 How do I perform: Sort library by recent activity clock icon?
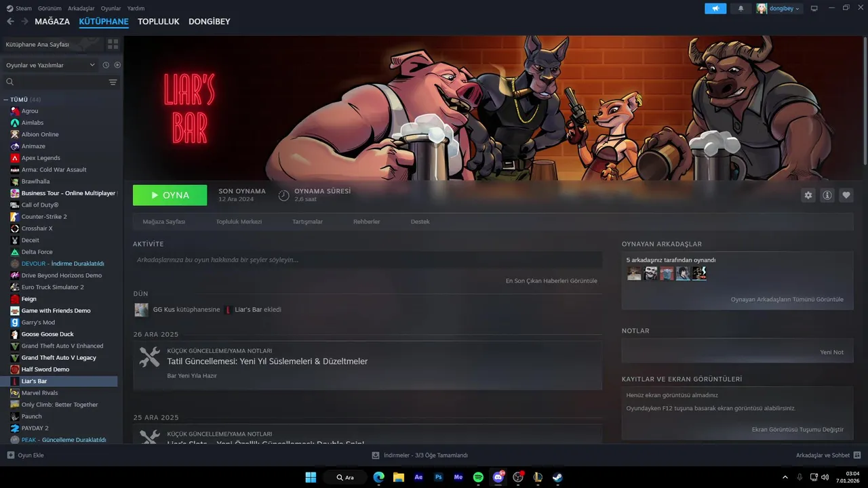tap(106, 65)
